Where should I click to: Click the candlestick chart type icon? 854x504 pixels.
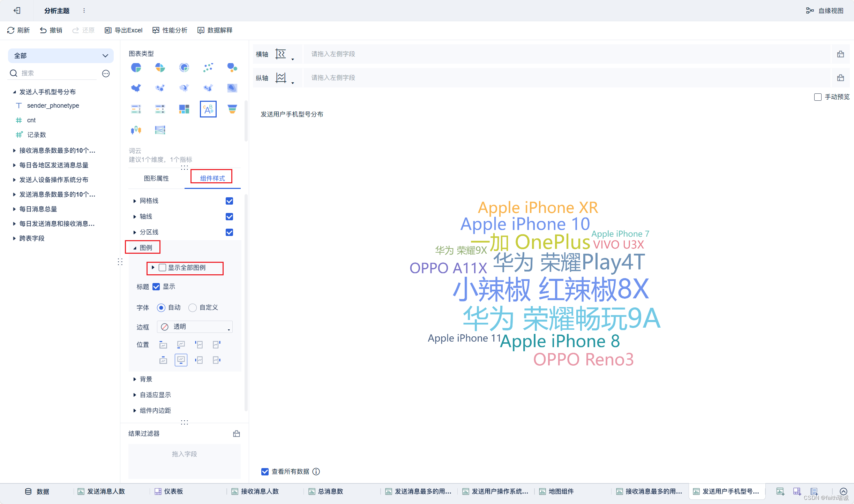[x=136, y=130]
